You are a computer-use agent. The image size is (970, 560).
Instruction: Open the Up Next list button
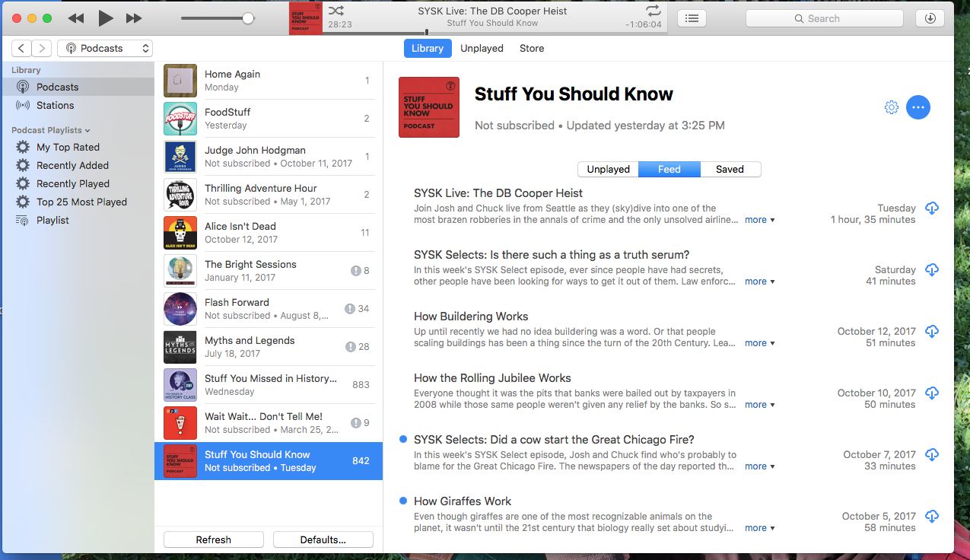click(692, 18)
